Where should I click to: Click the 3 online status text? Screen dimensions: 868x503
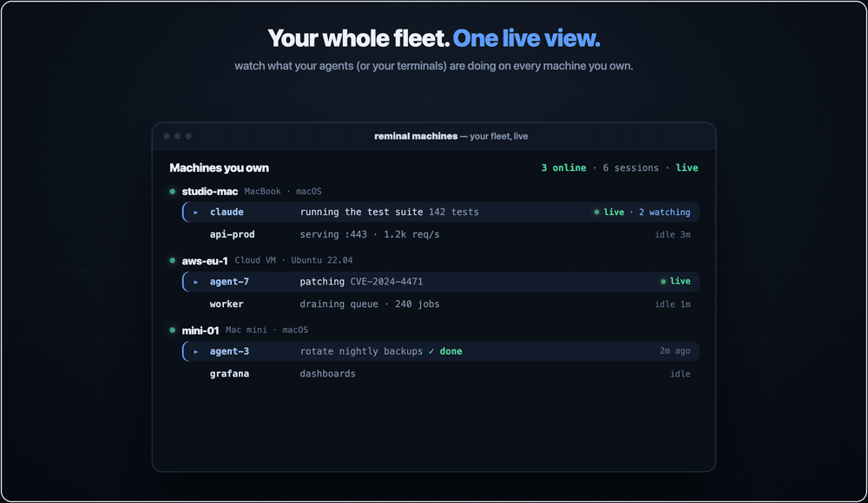pyautogui.click(x=563, y=167)
